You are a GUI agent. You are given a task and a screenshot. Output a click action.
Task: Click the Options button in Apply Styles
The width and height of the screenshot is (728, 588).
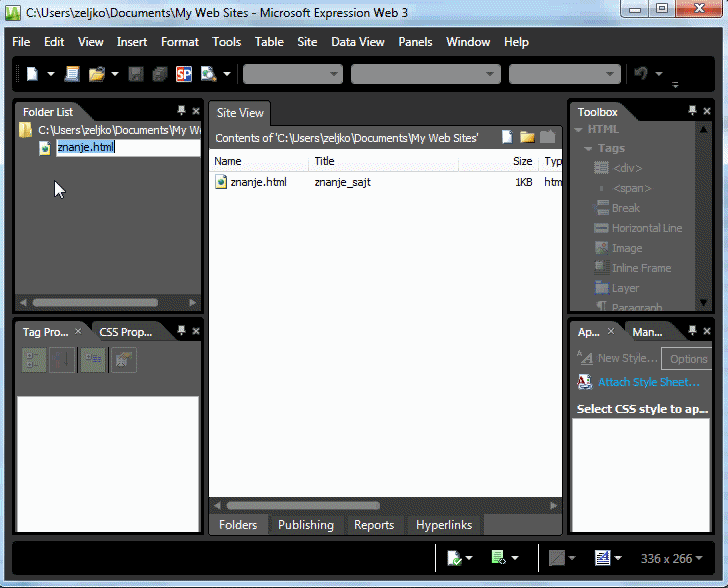688,359
